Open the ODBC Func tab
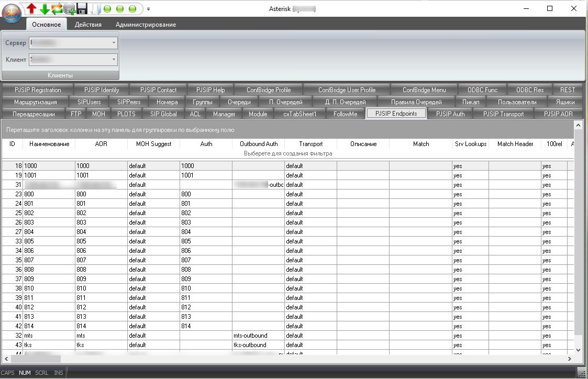 [x=483, y=90]
